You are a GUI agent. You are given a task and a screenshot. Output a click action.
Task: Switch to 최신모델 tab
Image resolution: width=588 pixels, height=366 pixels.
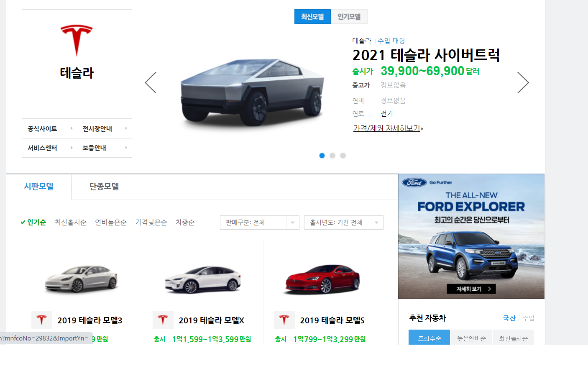click(x=312, y=17)
